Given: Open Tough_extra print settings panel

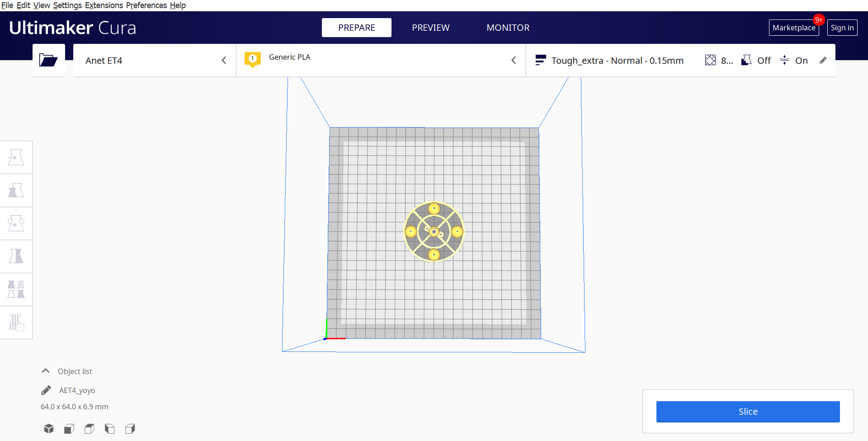Looking at the screenshot, I should point(680,60).
